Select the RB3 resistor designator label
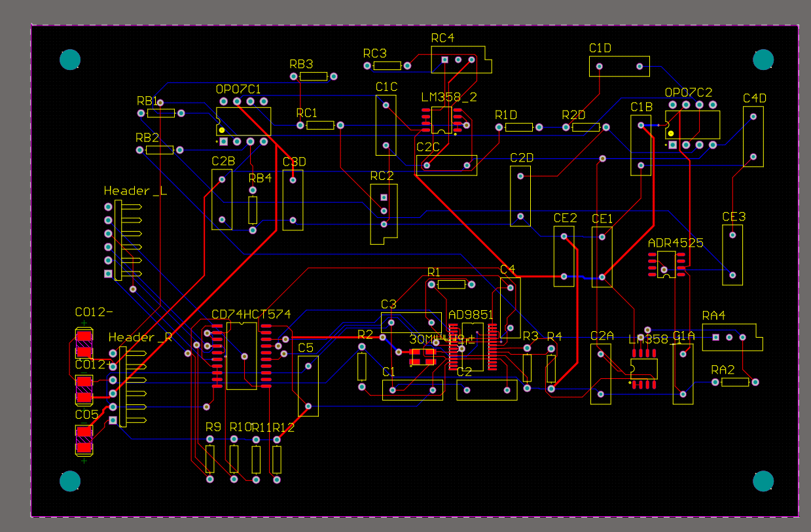This screenshot has width=811, height=532. coord(301,64)
